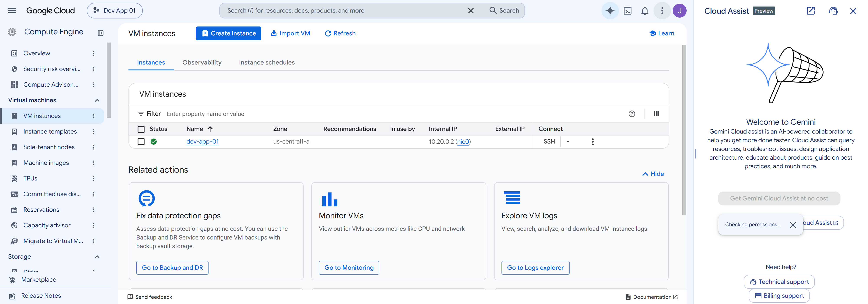Click the Cloud Assist support headset icon
868x304 pixels.
(833, 11)
